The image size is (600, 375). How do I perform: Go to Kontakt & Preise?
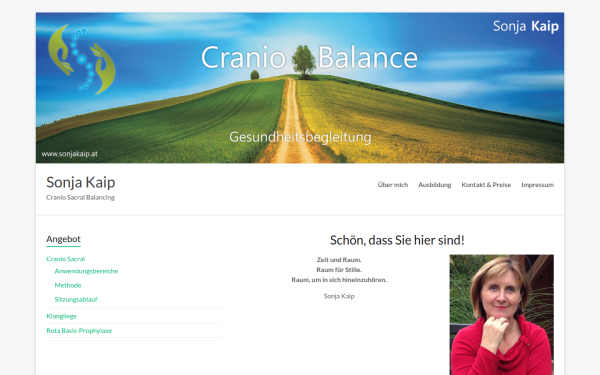point(486,185)
